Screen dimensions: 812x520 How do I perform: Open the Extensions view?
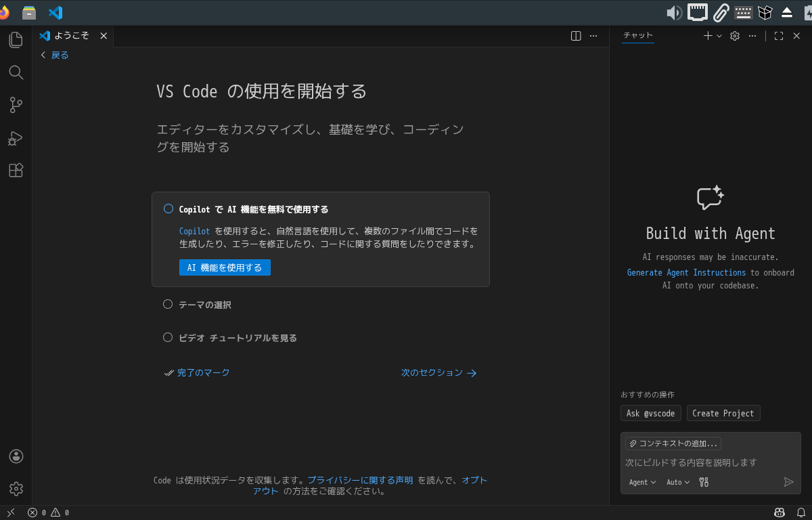[x=16, y=171]
